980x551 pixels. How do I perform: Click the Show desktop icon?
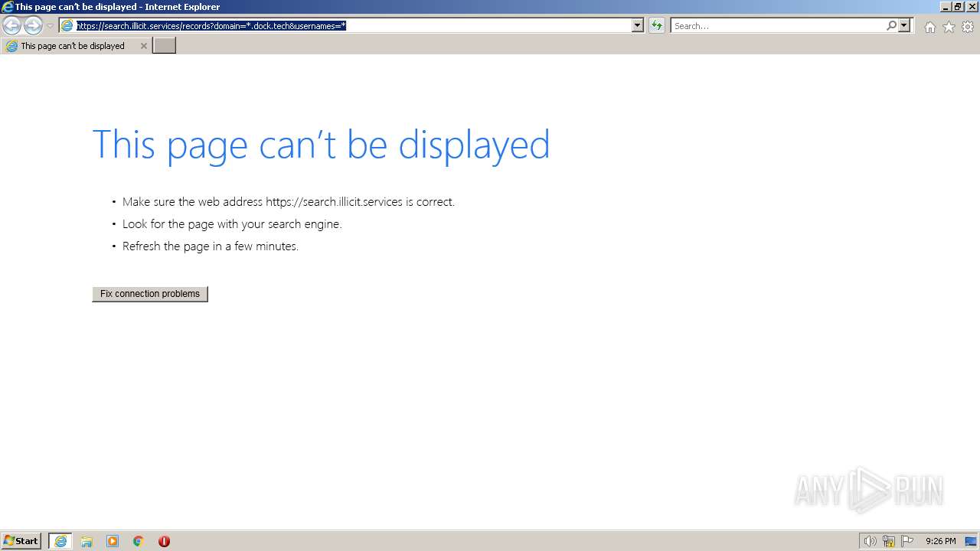971,541
